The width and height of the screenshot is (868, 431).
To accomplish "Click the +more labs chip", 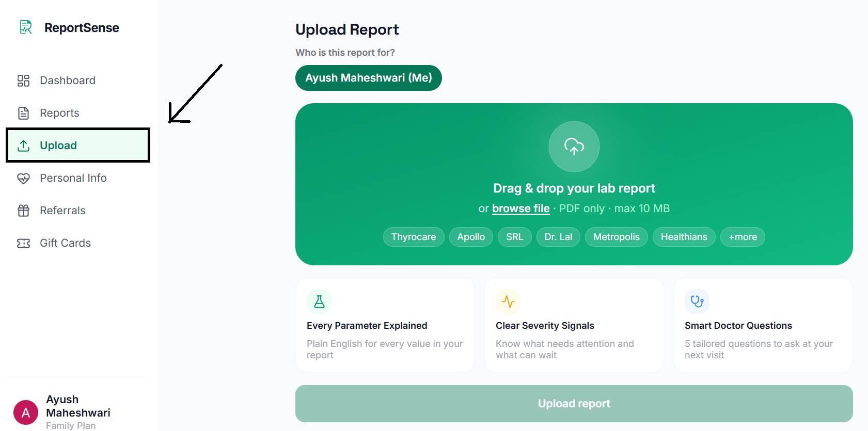I will (743, 237).
